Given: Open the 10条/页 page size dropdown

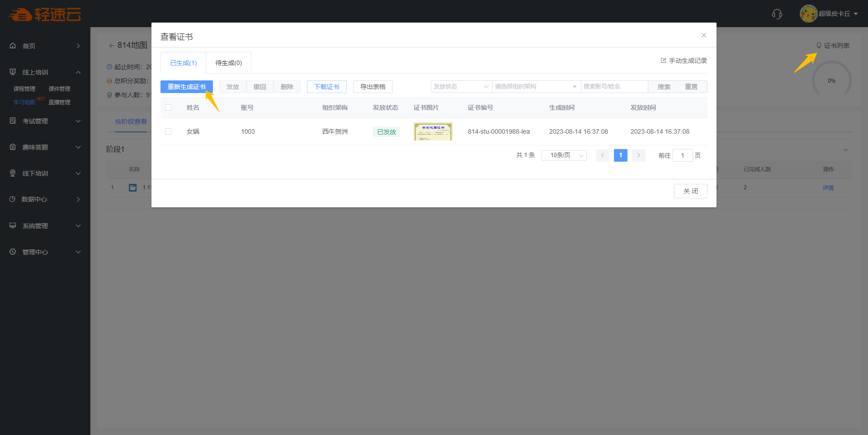Looking at the screenshot, I should pos(564,155).
